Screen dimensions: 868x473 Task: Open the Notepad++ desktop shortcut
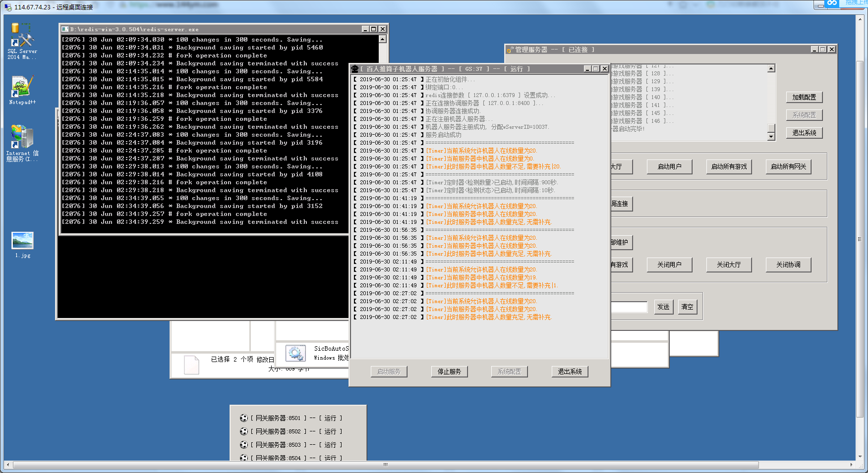coord(22,87)
